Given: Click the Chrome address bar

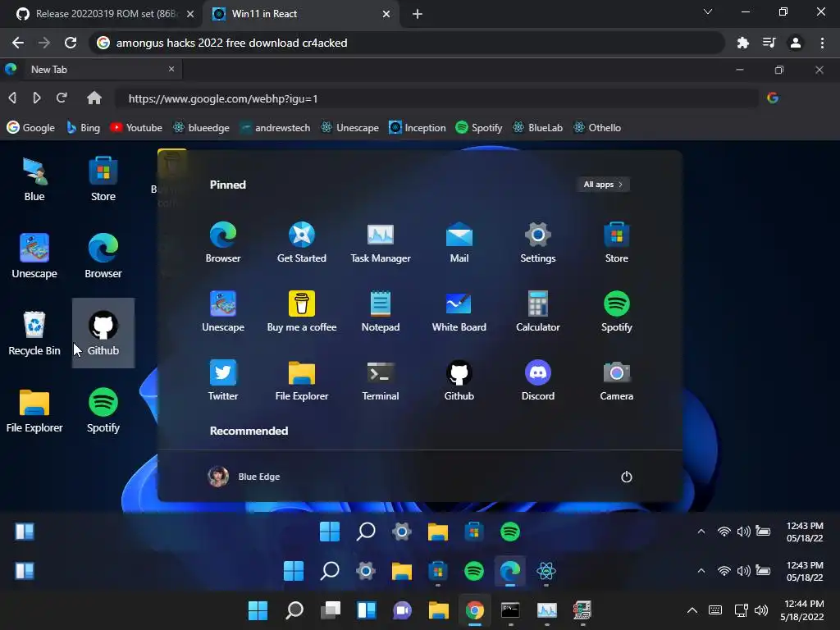Looking at the screenshot, I should 407,43.
